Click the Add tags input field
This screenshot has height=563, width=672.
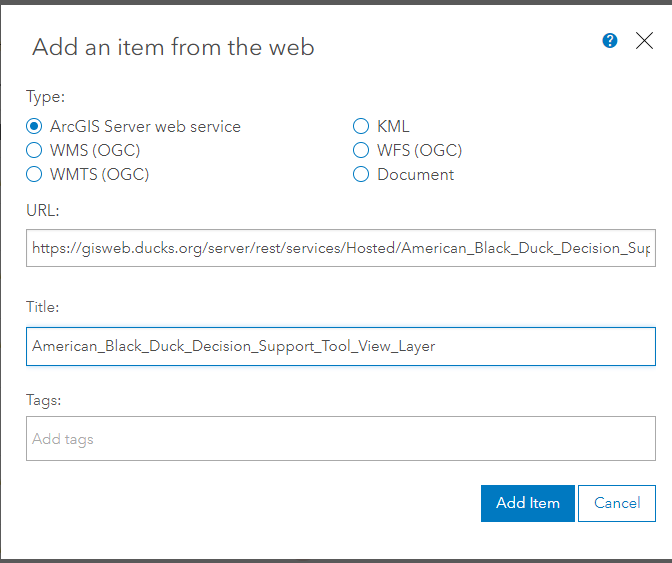340,439
